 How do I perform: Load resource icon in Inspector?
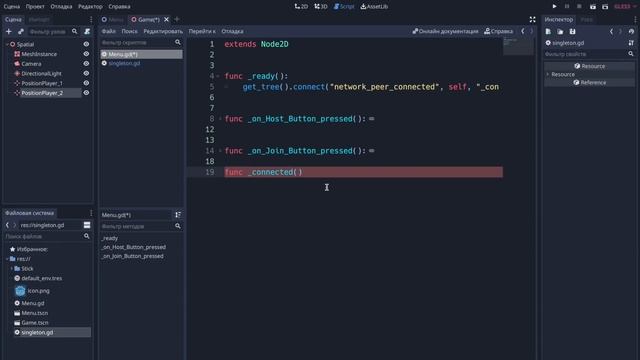pos(560,31)
